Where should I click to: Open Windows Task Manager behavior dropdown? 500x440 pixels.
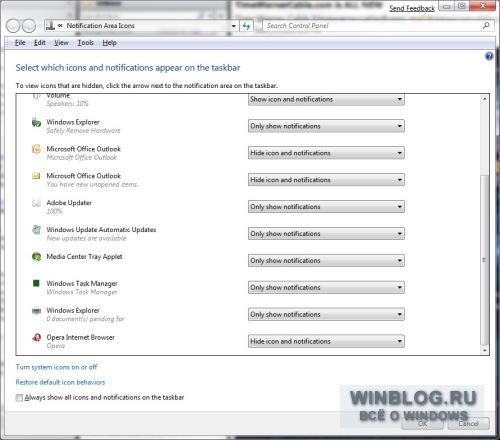(326, 287)
